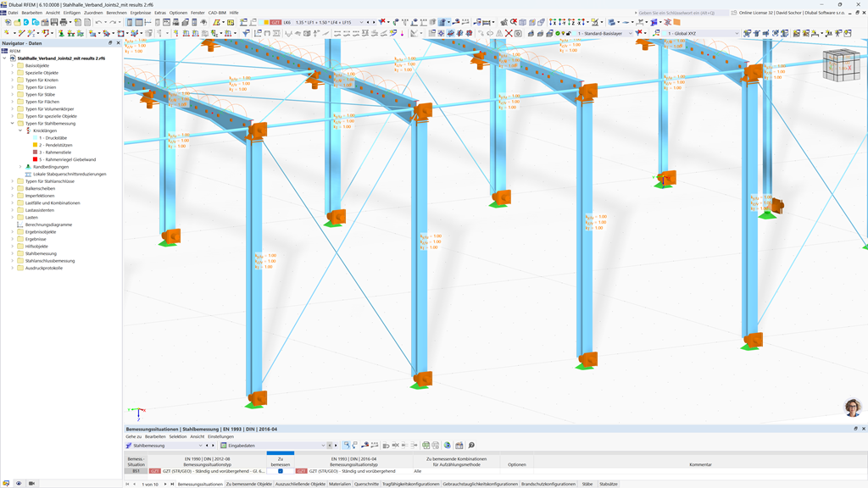Viewport: 868px width, 488px height.
Task: Click the globe icon in table toolbar
Action: point(448,445)
